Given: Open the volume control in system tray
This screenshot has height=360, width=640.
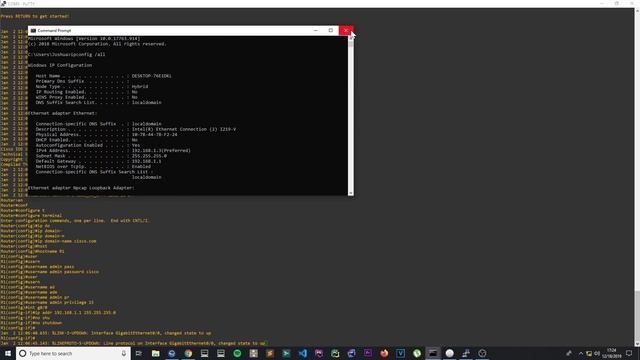Looking at the screenshot, I should pyautogui.click(x=597, y=353).
